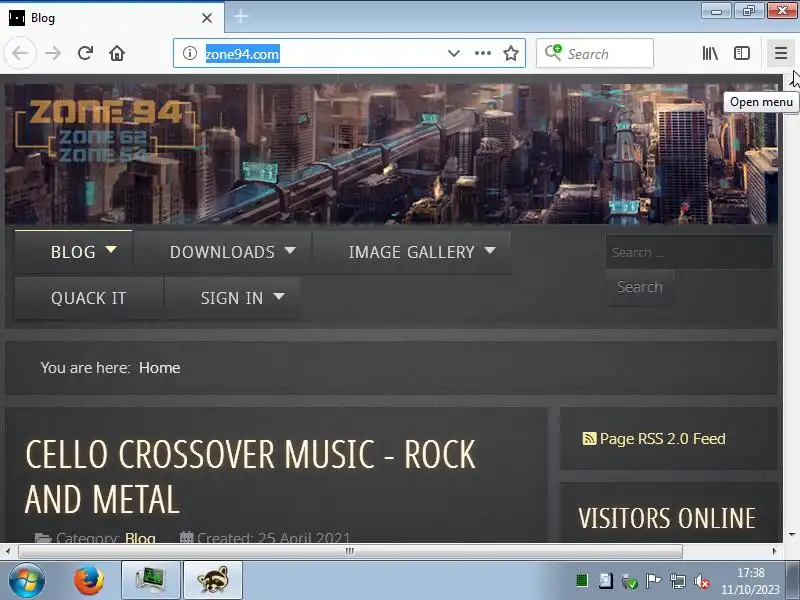Open the Cello Crossover Music article title

click(250, 477)
